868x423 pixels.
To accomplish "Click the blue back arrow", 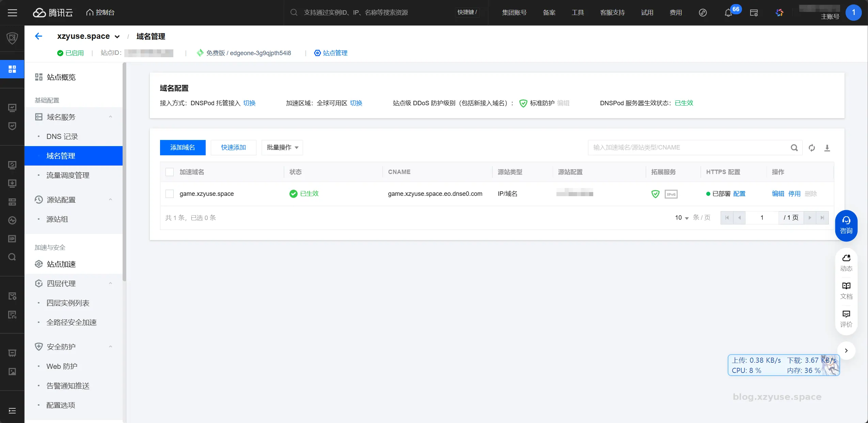I will tap(38, 36).
